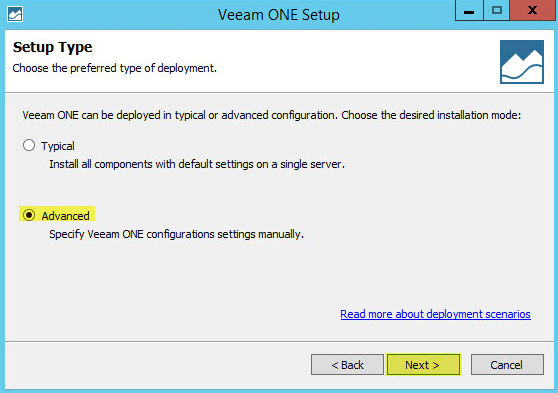Click 'Choose the preferred type of deployment' subtitle

click(115, 68)
